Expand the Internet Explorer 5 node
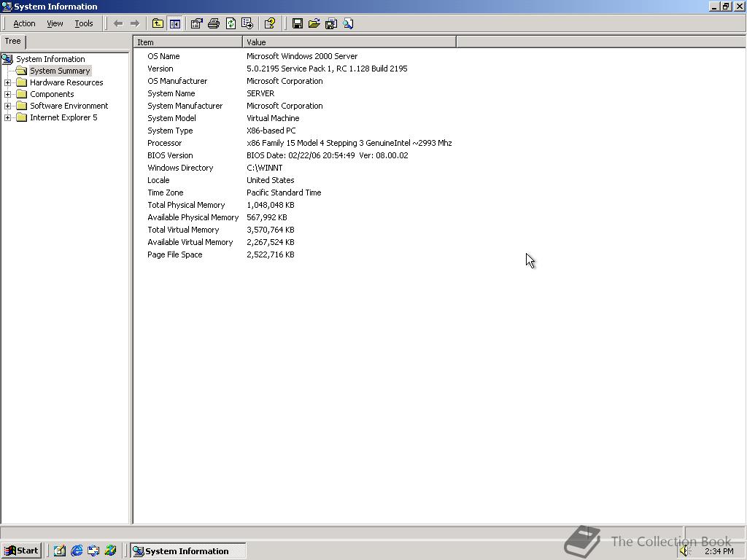This screenshot has width=747, height=560. tap(7, 117)
